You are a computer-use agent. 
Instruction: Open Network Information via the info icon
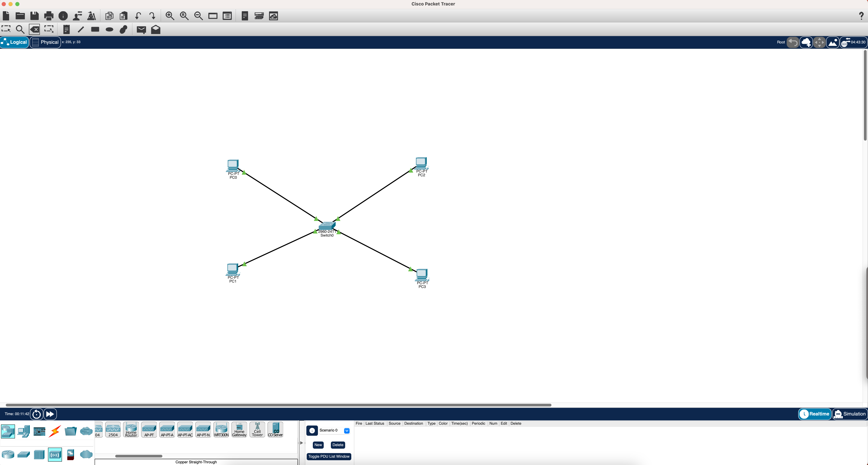(x=63, y=16)
